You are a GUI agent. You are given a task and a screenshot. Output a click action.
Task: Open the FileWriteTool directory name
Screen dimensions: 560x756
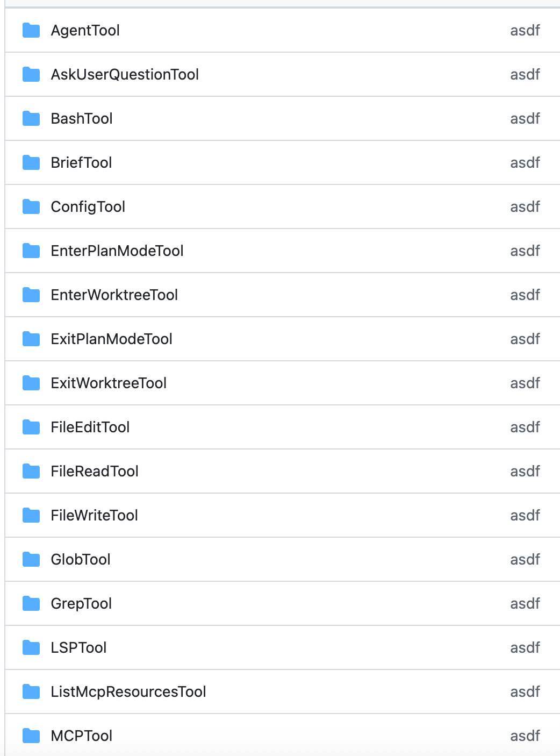(94, 516)
